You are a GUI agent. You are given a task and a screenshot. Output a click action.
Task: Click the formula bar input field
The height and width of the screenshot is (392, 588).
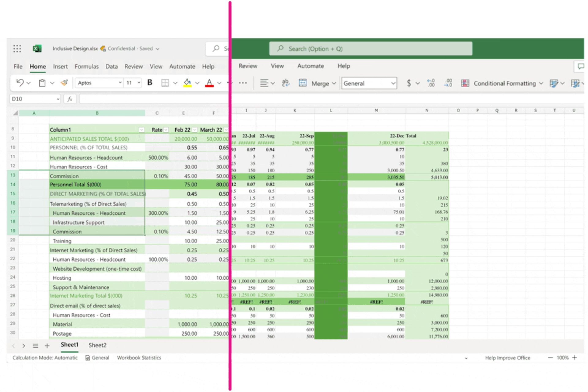(154, 99)
